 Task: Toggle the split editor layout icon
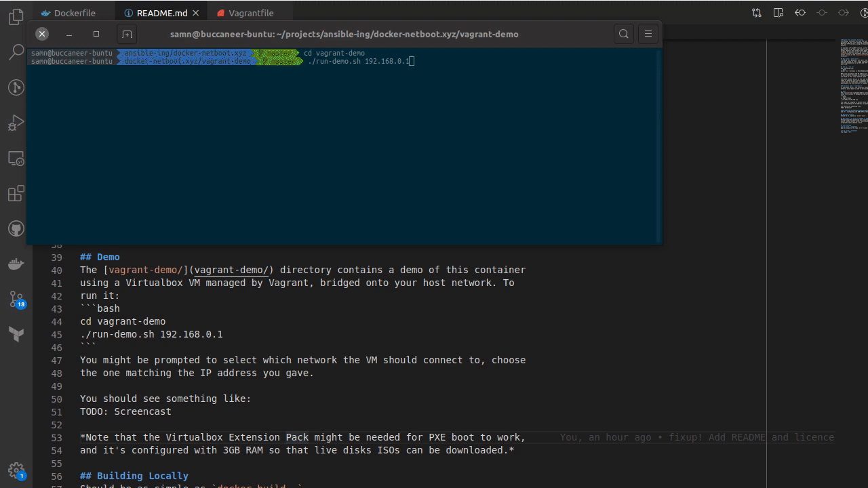click(778, 12)
